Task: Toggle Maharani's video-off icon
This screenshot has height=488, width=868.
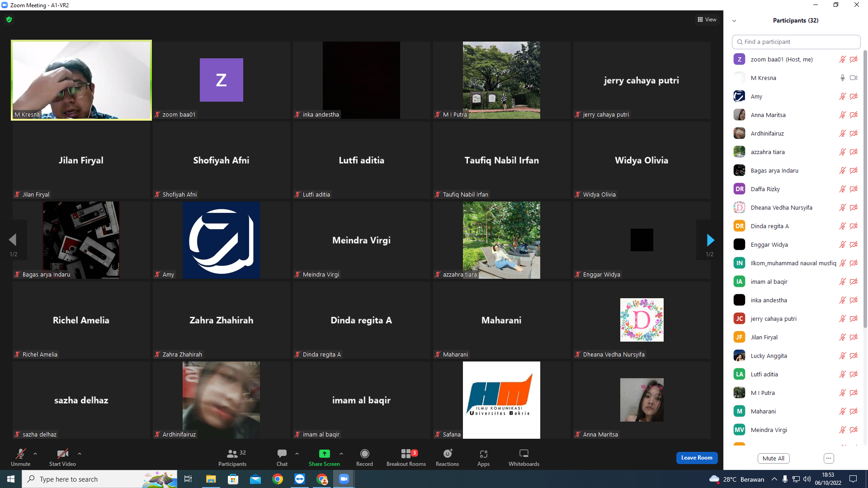Action: (854, 411)
